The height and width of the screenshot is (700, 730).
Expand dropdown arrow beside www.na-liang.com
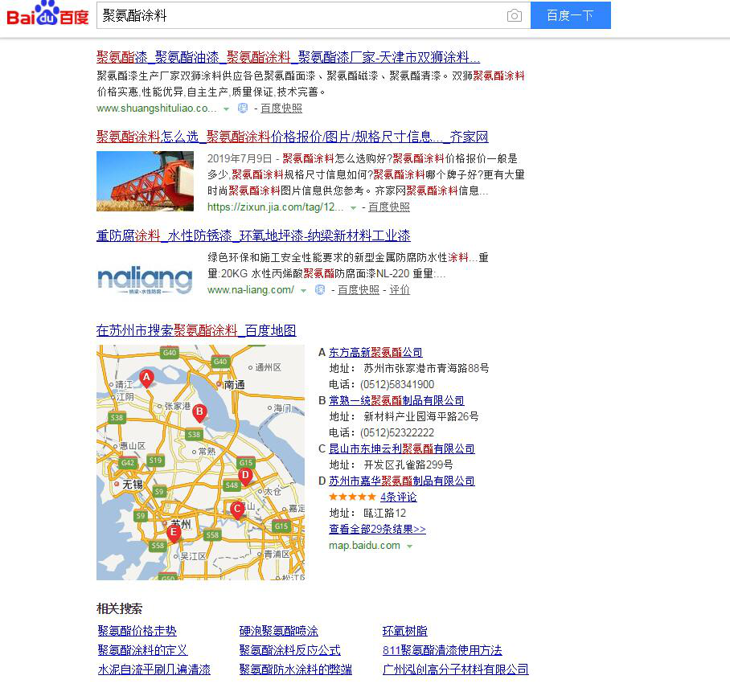(304, 290)
